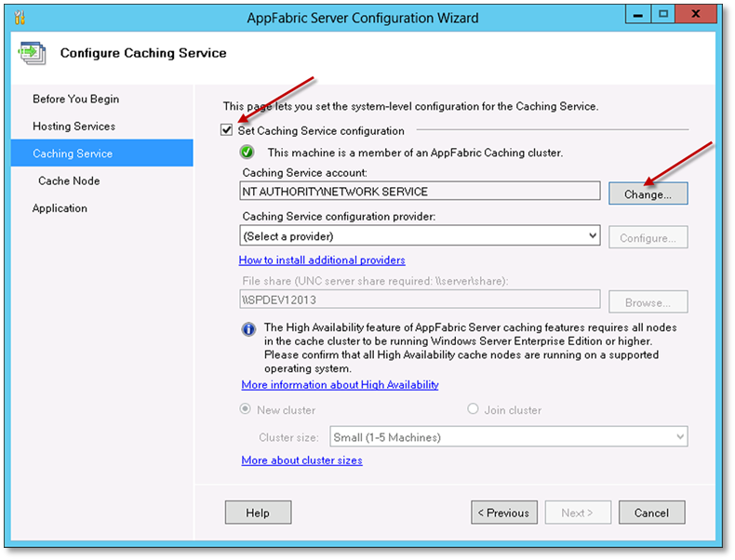Go to the Before You Begin step
The height and width of the screenshot is (560, 735).
pyautogui.click(x=75, y=99)
